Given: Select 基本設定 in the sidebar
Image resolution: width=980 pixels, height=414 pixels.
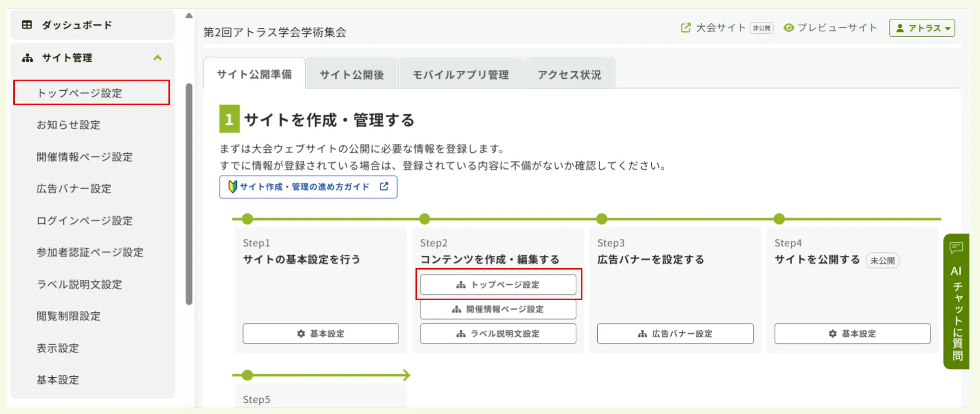Looking at the screenshot, I should pos(58,380).
